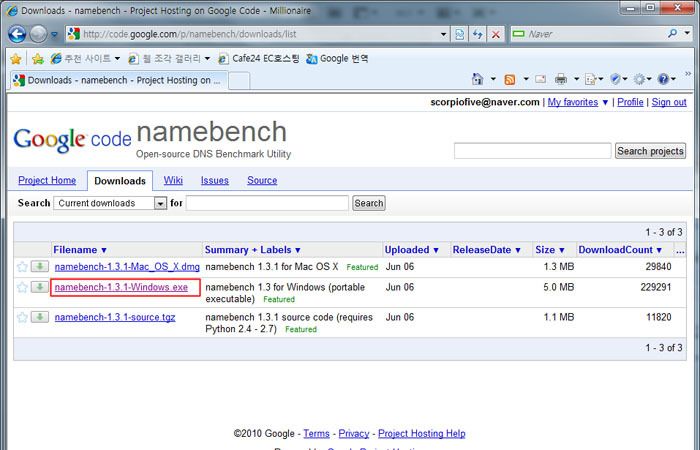Image resolution: width=700 pixels, height=450 pixels.
Task: Switch to Wiki tab
Action: point(173,180)
